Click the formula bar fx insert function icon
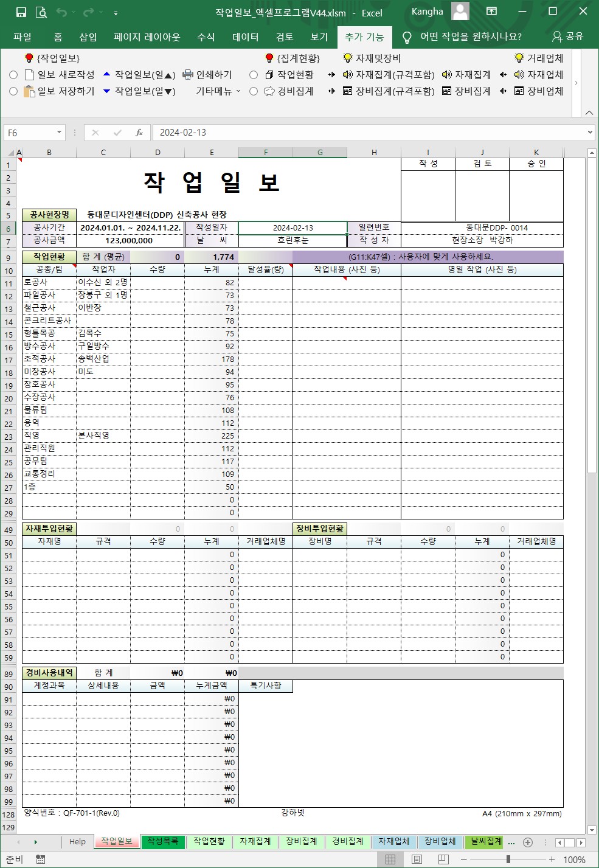Image resolution: width=599 pixels, height=868 pixels. point(139,133)
